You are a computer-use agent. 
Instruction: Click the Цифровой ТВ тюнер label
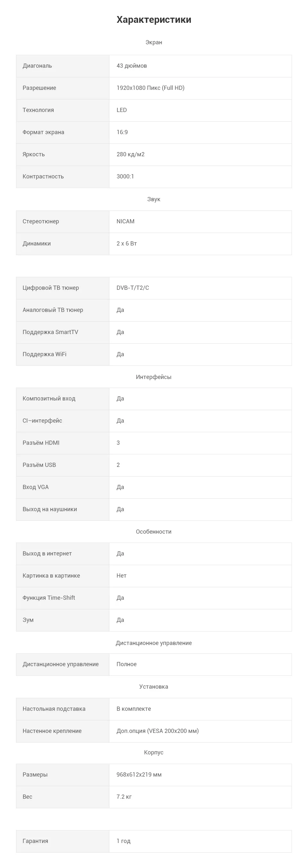click(51, 288)
